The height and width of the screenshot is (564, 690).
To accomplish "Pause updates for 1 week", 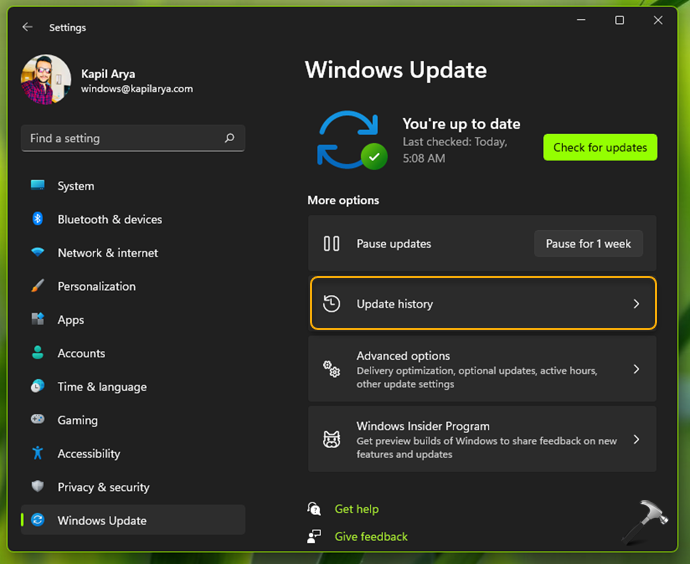I will 588,244.
